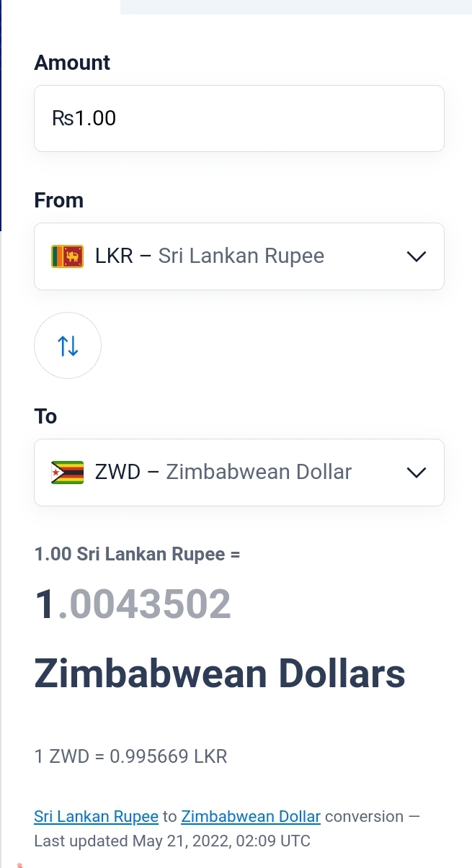The height and width of the screenshot is (868, 472).
Task: Click the 1 ZWD = 0.995669 LKR rate text
Action: (x=131, y=757)
